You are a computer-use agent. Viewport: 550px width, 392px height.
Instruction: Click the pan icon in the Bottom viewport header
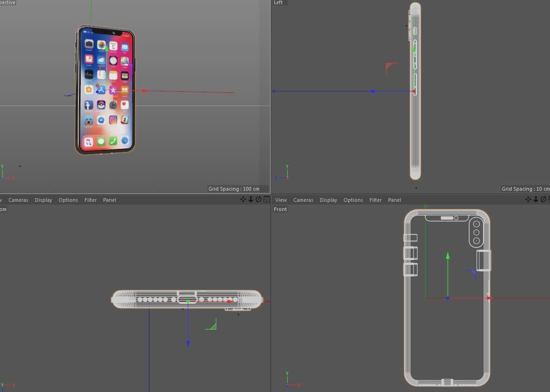pyautogui.click(x=243, y=199)
